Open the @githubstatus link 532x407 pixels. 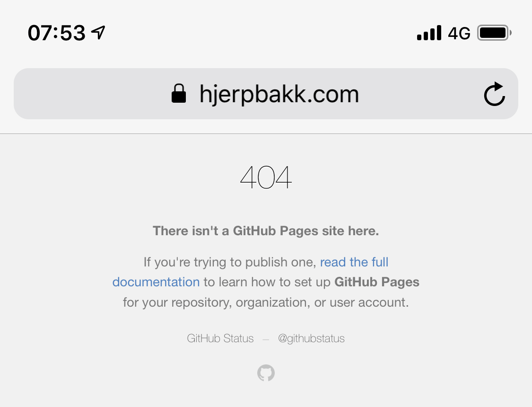tap(311, 338)
